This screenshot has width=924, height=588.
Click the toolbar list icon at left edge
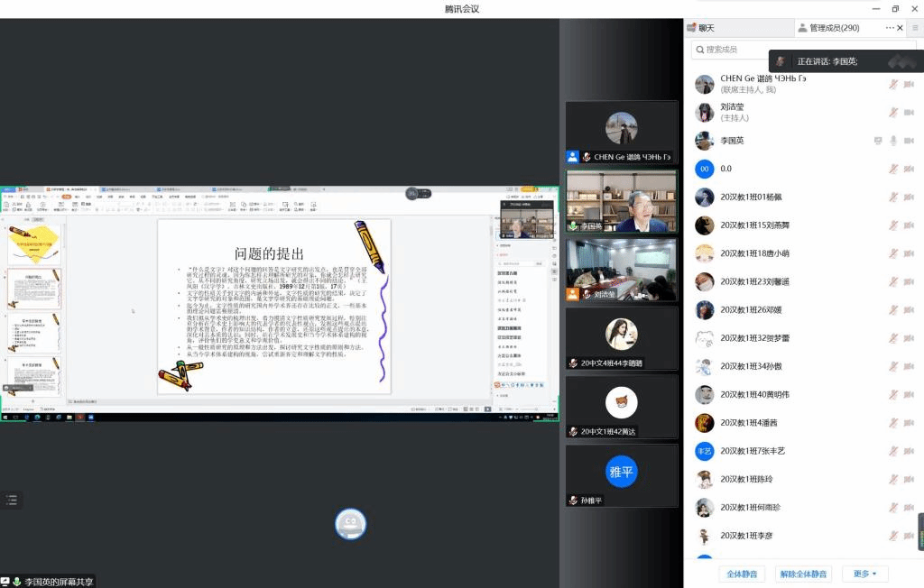click(12, 500)
